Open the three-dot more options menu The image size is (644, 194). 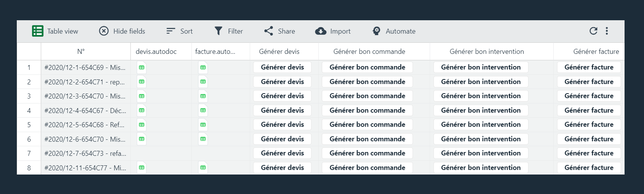click(x=607, y=31)
